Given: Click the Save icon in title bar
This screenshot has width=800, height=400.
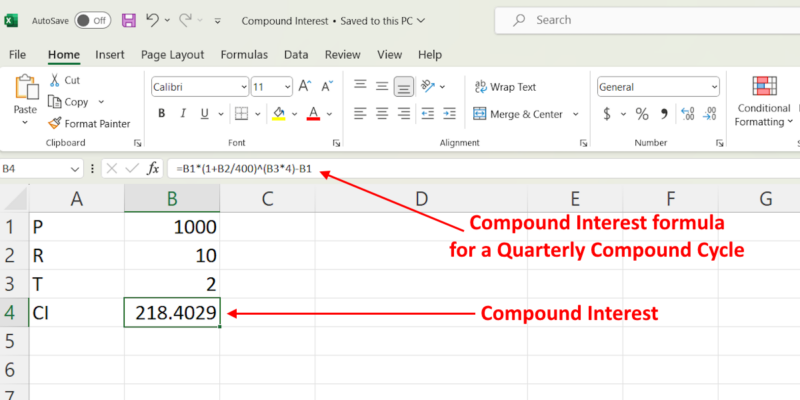Looking at the screenshot, I should point(129,20).
